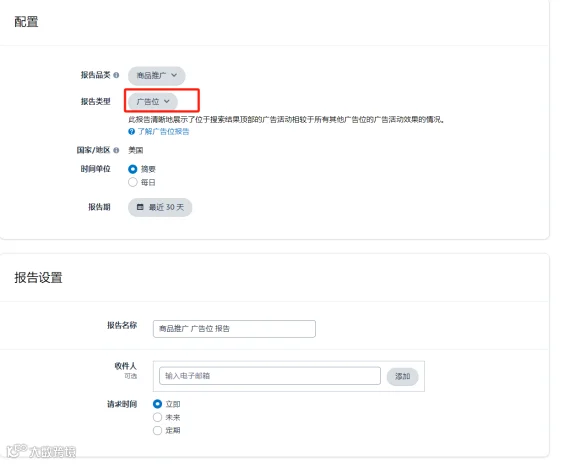Click the 美国 country value text
Viewport: 571px width, 464px height.
[x=135, y=150]
